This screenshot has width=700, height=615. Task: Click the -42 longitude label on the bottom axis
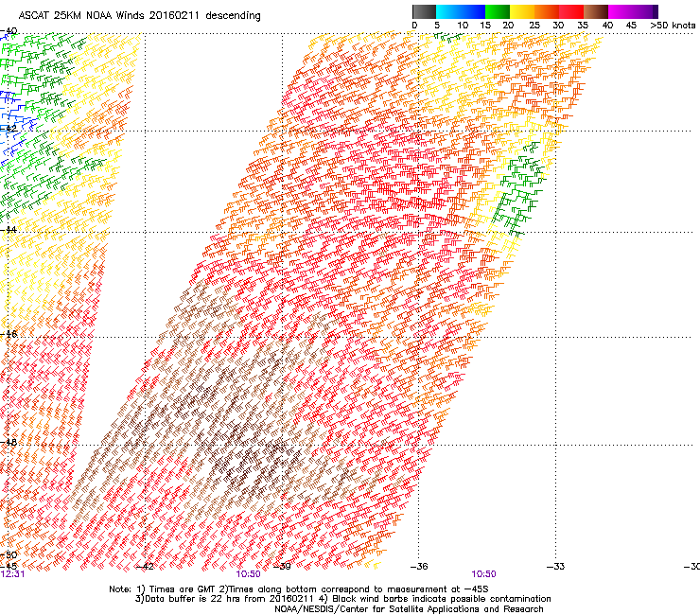click(145, 567)
